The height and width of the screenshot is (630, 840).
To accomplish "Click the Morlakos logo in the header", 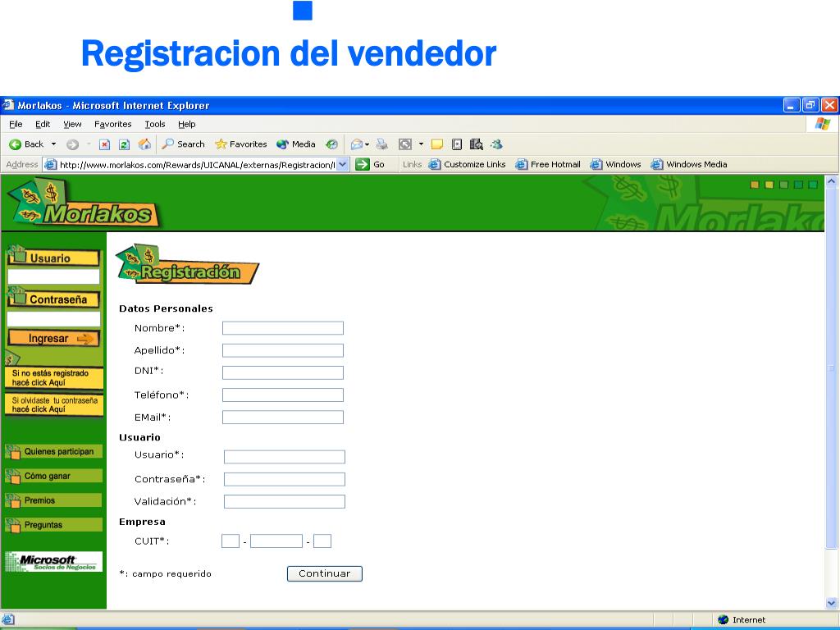I will click(84, 204).
